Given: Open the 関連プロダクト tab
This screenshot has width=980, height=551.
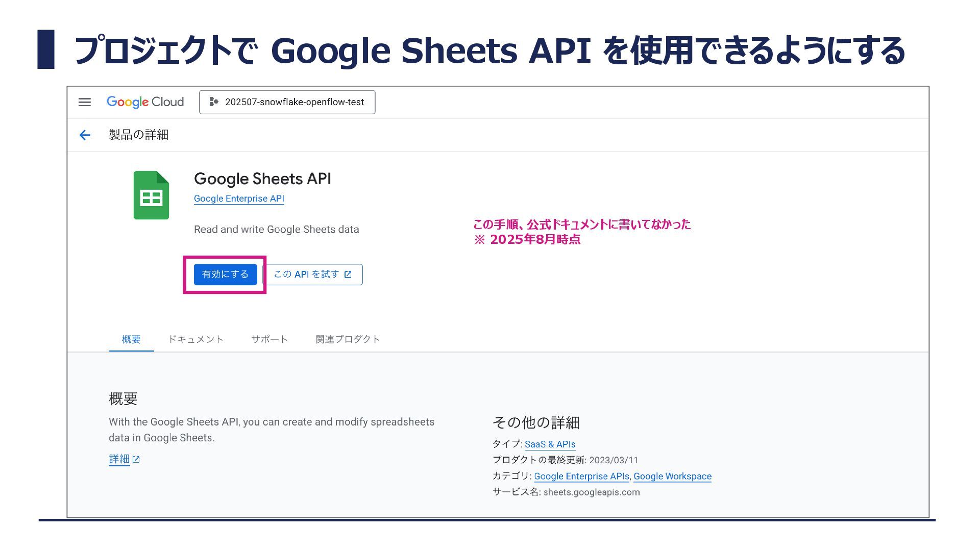Looking at the screenshot, I should click(348, 339).
